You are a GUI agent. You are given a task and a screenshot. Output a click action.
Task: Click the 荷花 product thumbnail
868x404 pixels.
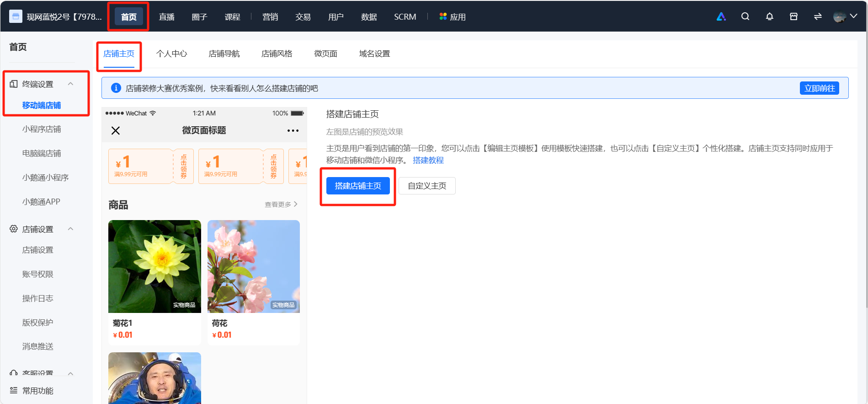click(x=254, y=266)
